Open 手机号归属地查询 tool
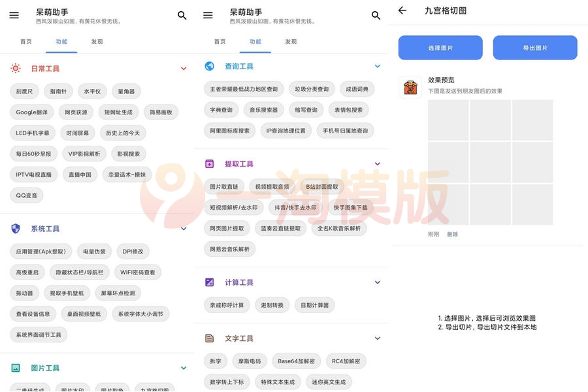This screenshot has width=588, height=392. pyautogui.click(x=346, y=131)
